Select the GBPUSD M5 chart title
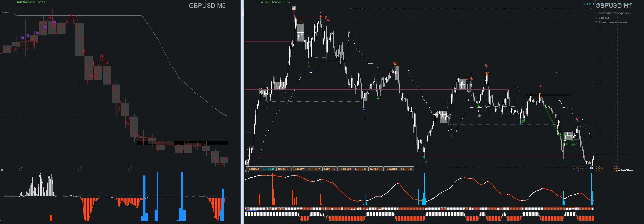The height and width of the screenshot is (224, 644). tap(207, 6)
